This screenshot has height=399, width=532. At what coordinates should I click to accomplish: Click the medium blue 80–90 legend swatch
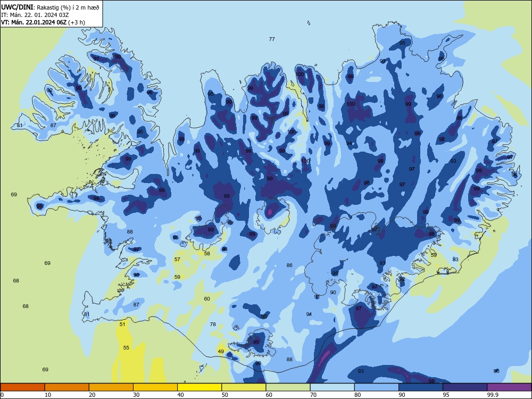pyautogui.click(x=377, y=387)
